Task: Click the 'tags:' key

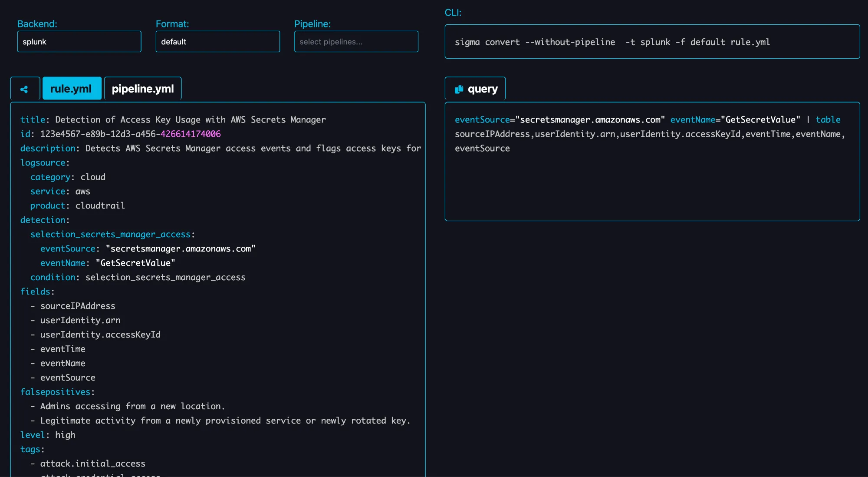Action: click(x=33, y=449)
